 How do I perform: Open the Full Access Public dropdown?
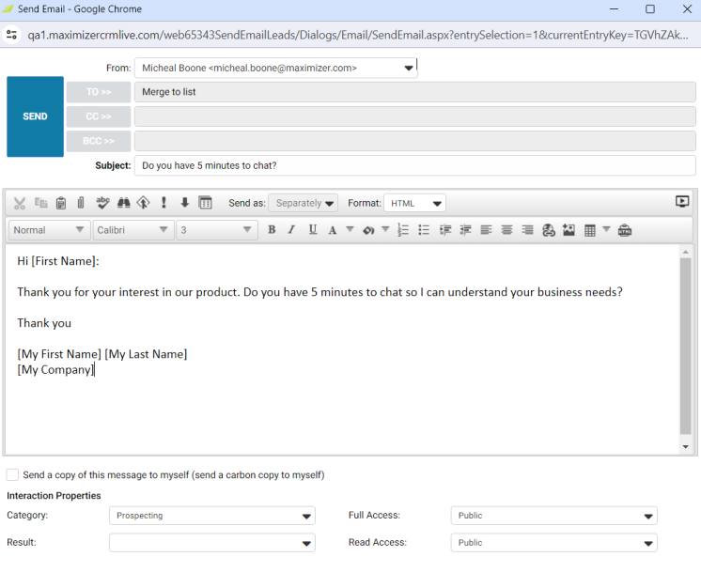[x=553, y=516]
